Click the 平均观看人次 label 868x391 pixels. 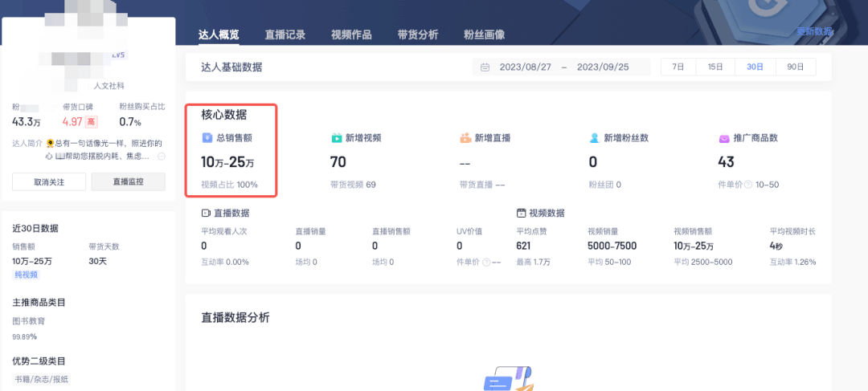pos(224,231)
